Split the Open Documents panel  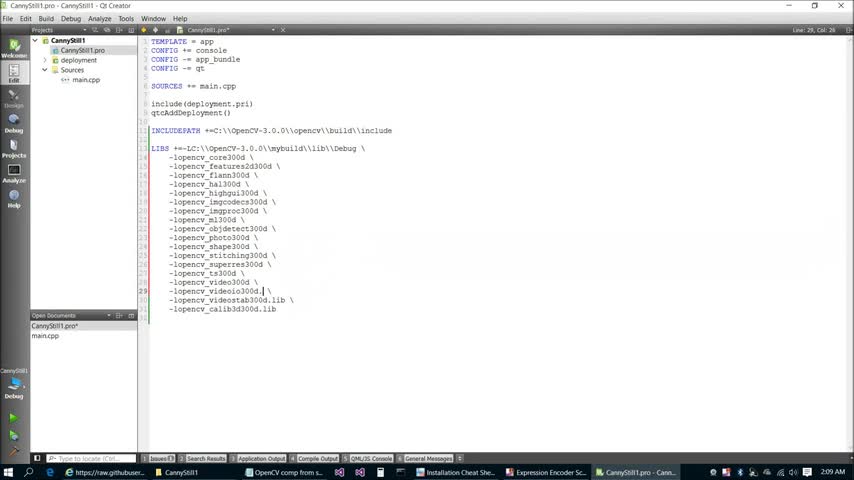[x=119, y=315]
